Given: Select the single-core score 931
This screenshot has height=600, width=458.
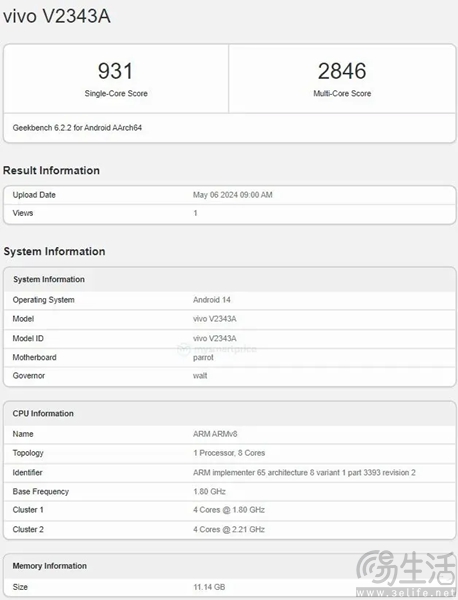Looking at the screenshot, I should coord(115,71).
